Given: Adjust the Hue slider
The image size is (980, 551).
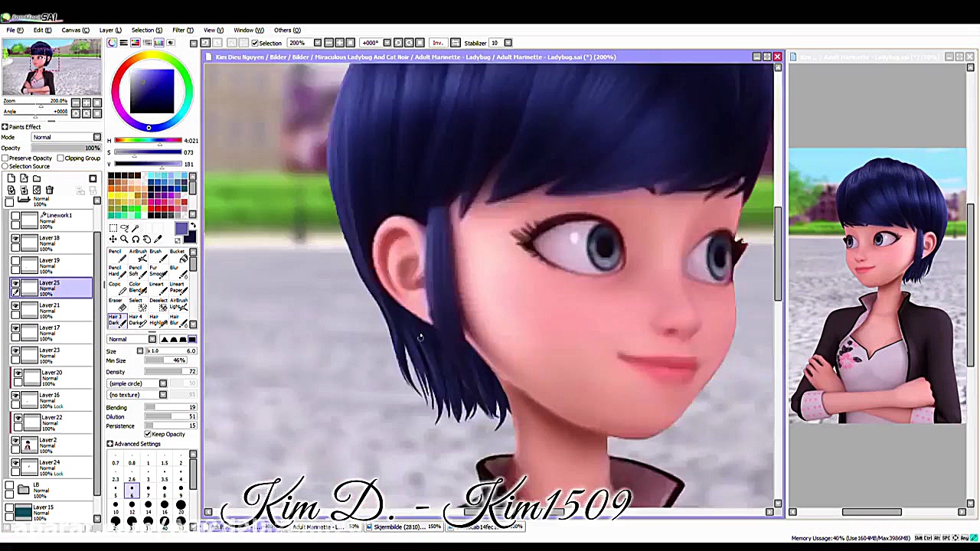Looking at the screenshot, I should coord(148,141).
